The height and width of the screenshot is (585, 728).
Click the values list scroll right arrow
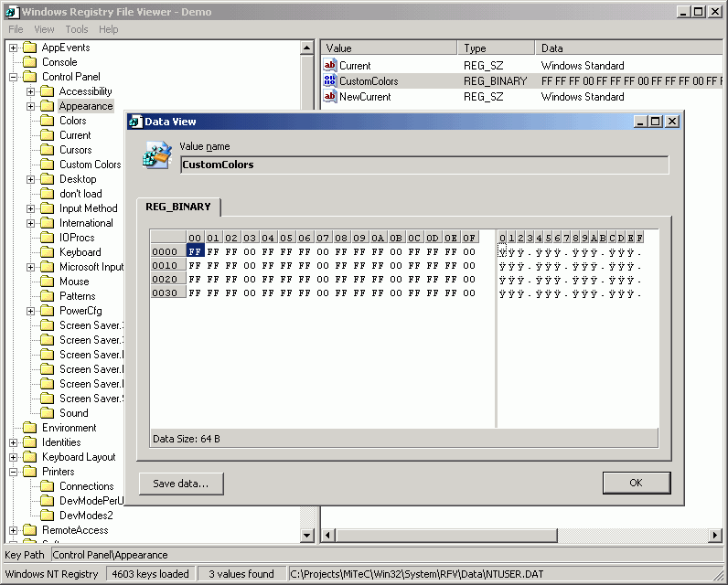point(715,535)
